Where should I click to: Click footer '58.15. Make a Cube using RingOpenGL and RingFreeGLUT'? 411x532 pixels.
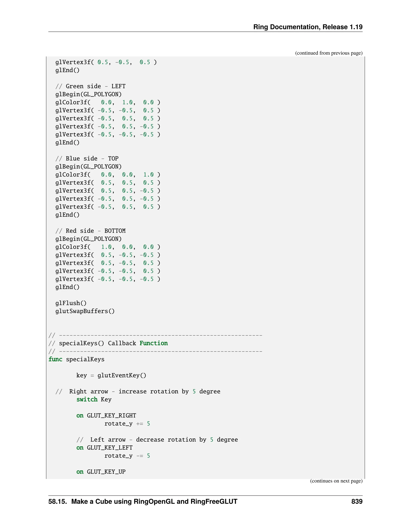(x=143, y=501)
